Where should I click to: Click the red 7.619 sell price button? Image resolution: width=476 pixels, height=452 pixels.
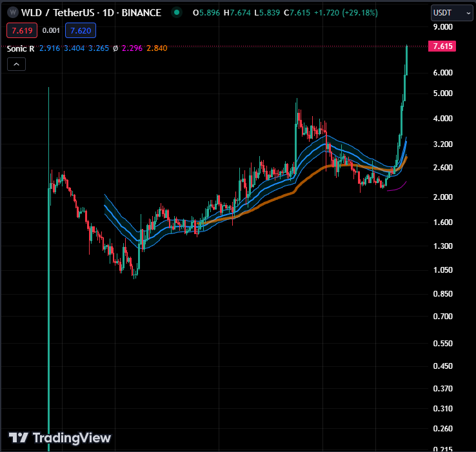[22, 30]
